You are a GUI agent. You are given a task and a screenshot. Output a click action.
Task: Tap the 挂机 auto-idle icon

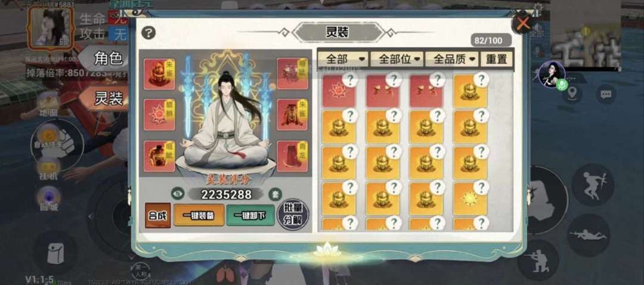[x=49, y=169]
